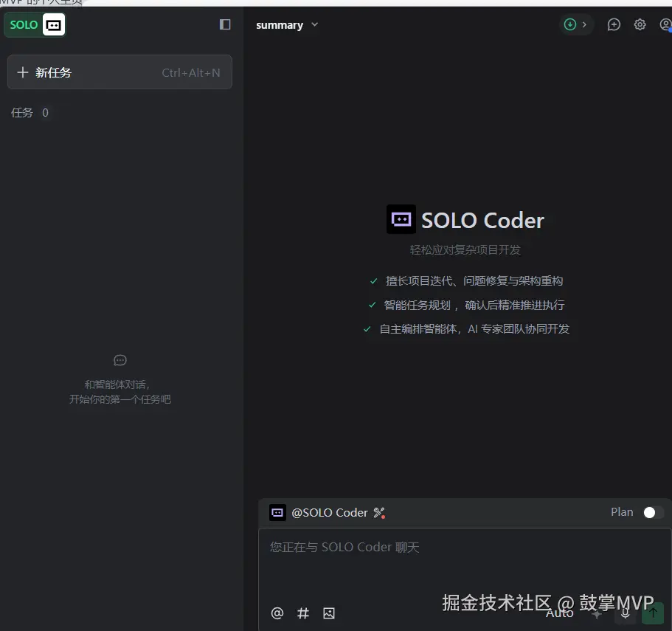Open the Auto model selector
The height and width of the screenshot is (631, 672).
click(x=559, y=613)
